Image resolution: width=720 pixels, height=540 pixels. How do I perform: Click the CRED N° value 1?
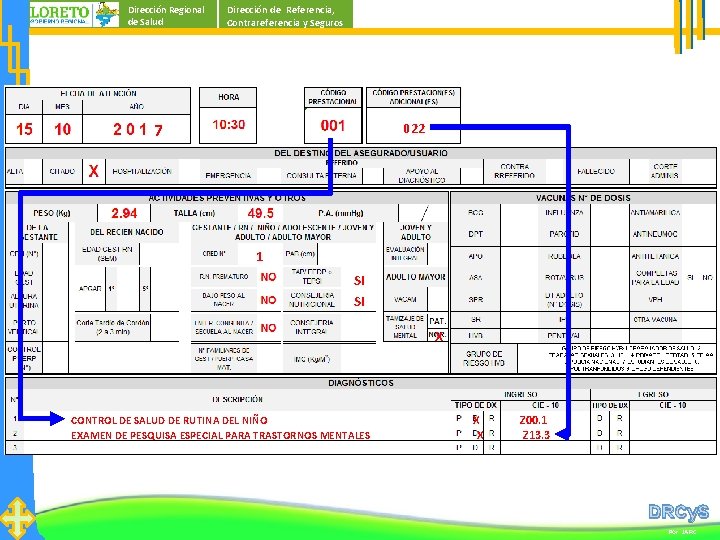(259, 256)
